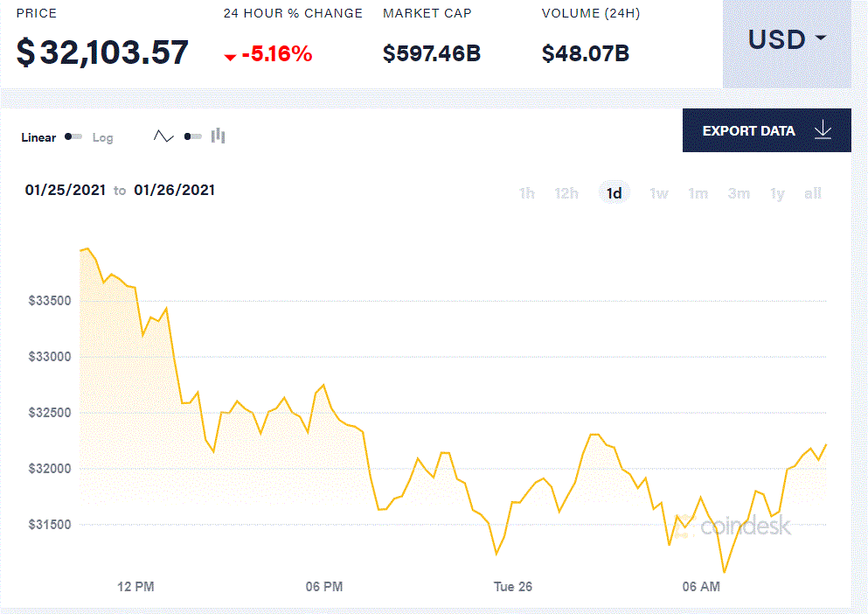Click the 12 PM x-axis label
This screenshot has height=614, width=868.
(x=135, y=587)
